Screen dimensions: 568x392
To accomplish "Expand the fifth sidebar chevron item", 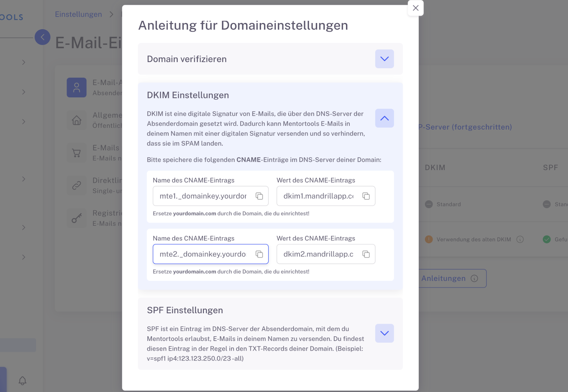I will [x=24, y=228].
